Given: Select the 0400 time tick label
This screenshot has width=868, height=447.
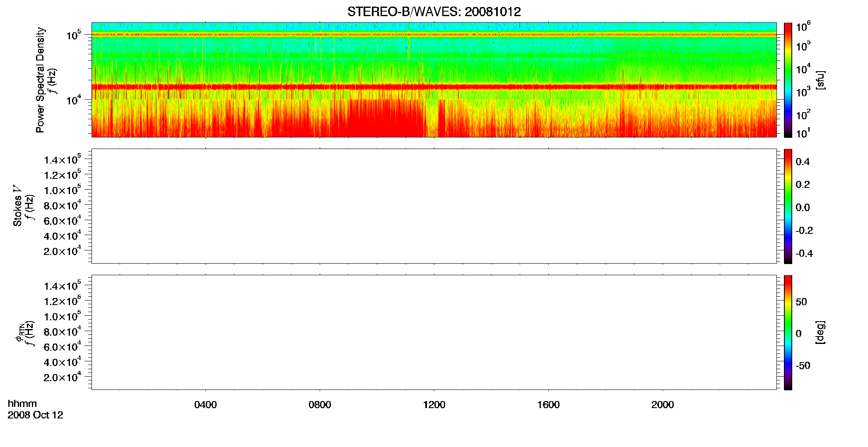Looking at the screenshot, I should coord(205,405).
